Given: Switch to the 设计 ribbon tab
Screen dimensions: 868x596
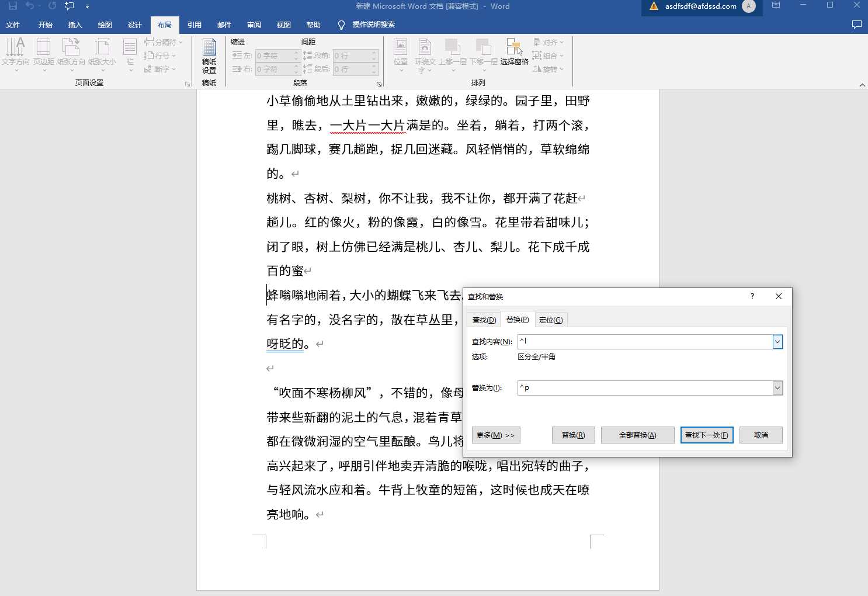Looking at the screenshot, I should click(x=135, y=25).
